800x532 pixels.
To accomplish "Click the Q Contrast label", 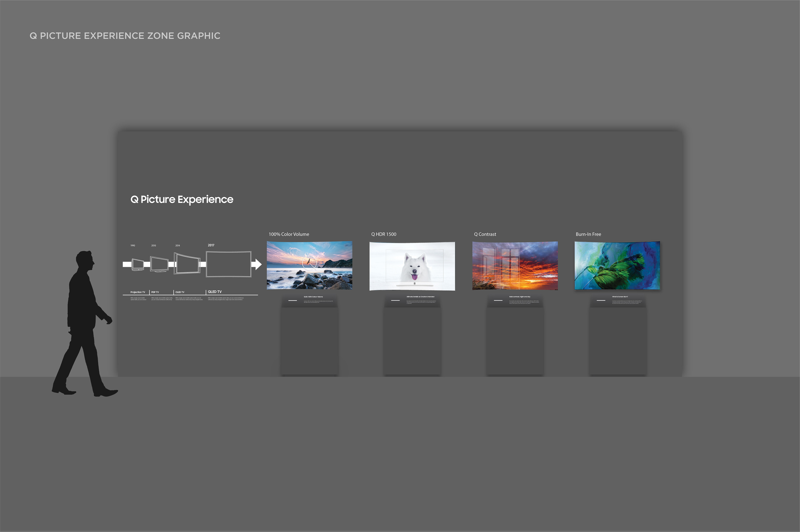I will pyautogui.click(x=485, y=234).
